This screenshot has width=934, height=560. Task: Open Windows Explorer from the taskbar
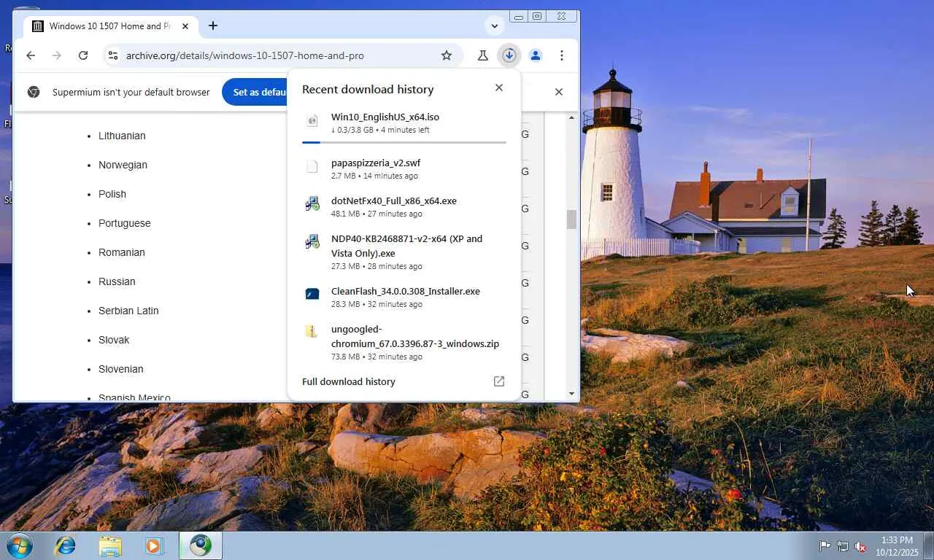(x=110, y=545)
